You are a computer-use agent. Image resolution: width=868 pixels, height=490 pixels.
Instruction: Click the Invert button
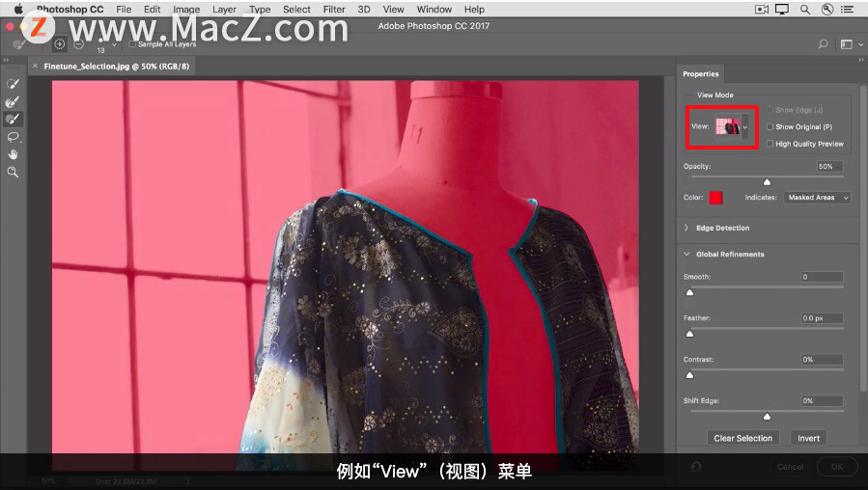[808, 438]
